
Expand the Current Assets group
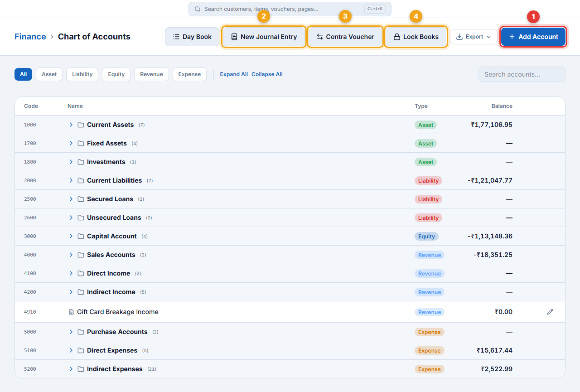click(x=71, y=125)
